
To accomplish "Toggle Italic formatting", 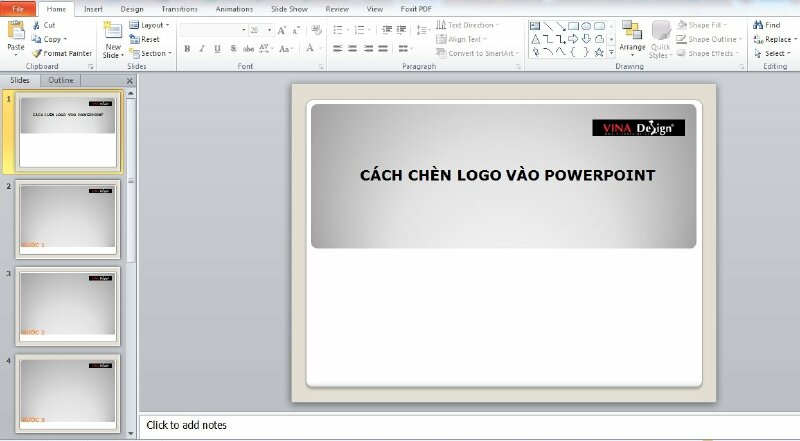I will click(202, 48).
